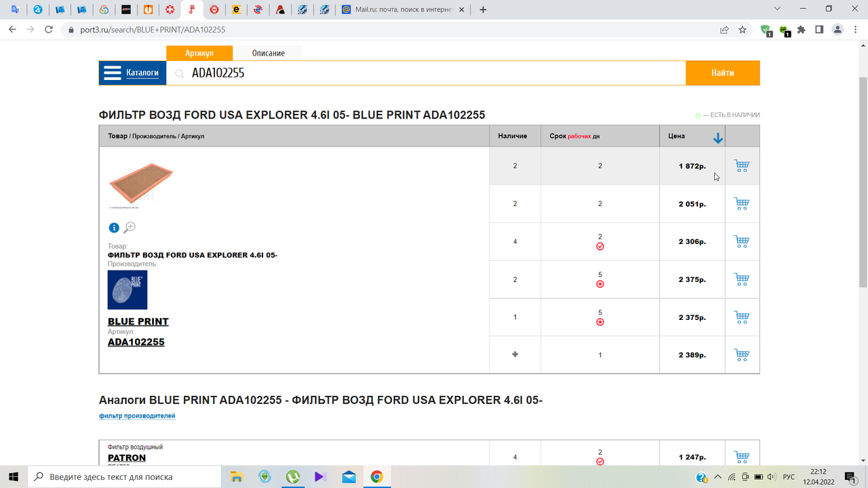Launch uTorrent from the taskbar
This screenshot has height=488, width=868.
[x=293, y=477]
